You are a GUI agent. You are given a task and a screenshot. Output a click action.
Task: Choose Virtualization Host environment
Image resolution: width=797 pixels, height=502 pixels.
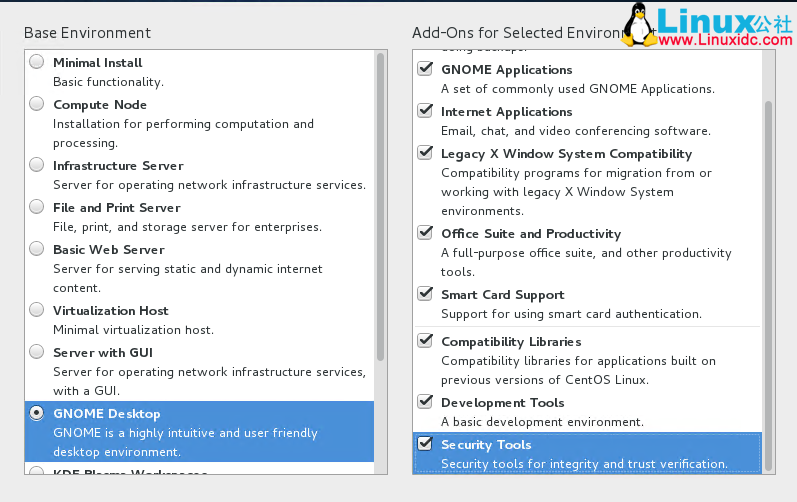point(37,310)
